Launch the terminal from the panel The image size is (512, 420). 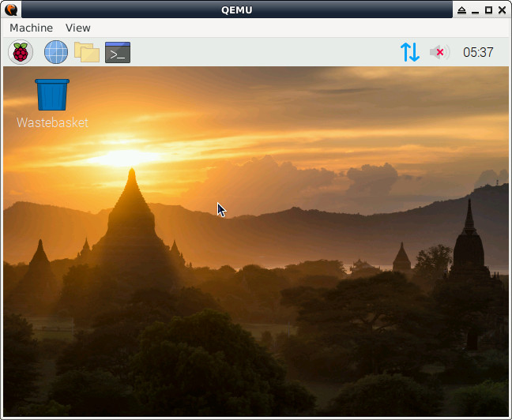pos(118,52)
